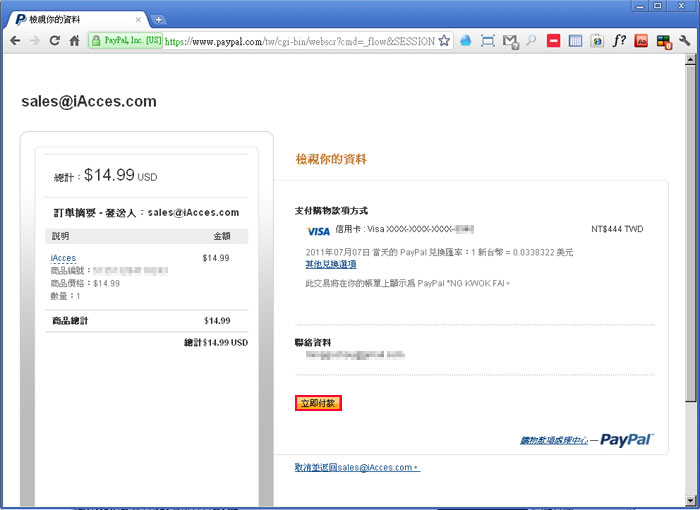Maximize the browser window

coord(657,6)
